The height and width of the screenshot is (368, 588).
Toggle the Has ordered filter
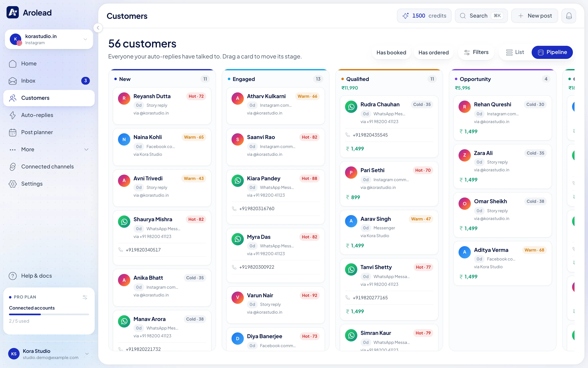pyautogui.click(x=433, y=52)
